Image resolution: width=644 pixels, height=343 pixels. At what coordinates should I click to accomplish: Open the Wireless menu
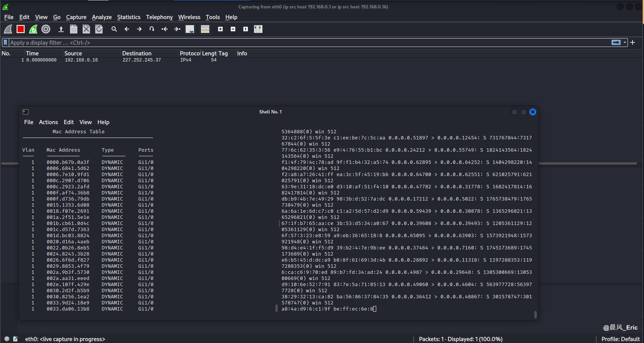(189, 17)
